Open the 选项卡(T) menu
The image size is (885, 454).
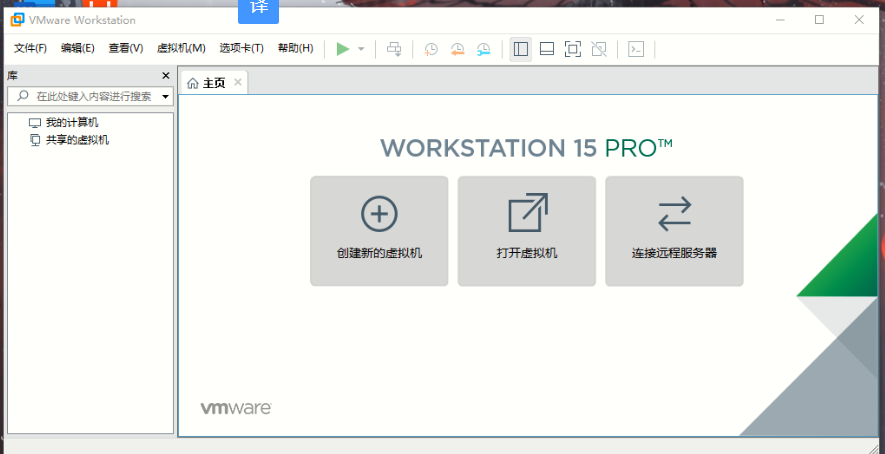coord(242,49)
